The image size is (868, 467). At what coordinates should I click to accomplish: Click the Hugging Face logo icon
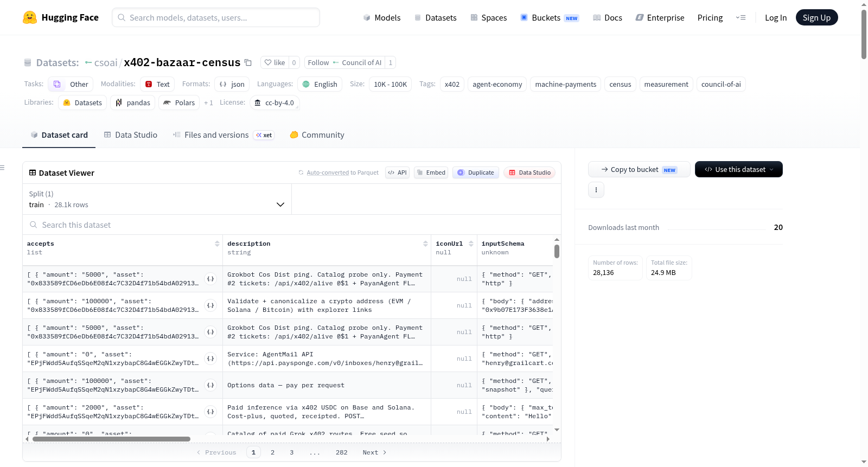[30, 17]
